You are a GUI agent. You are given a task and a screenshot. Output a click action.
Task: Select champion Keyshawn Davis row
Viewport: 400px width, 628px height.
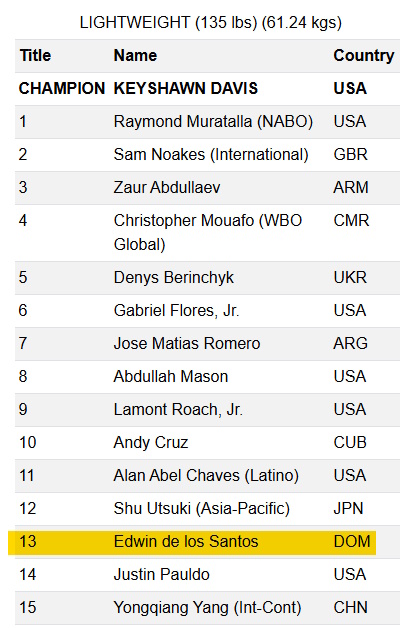pyautogui.click(x=207, y=89)
